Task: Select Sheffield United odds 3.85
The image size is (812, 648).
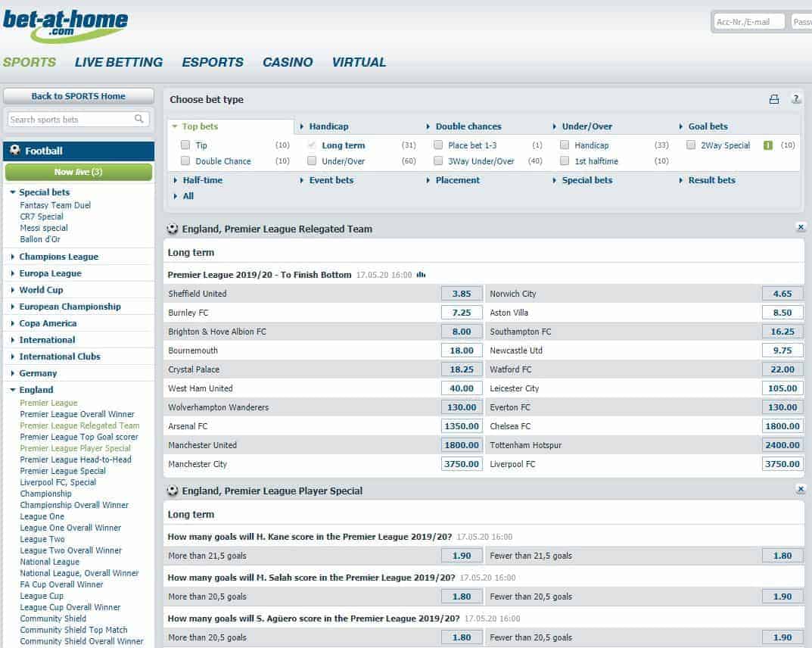Action: coord(462,294)
